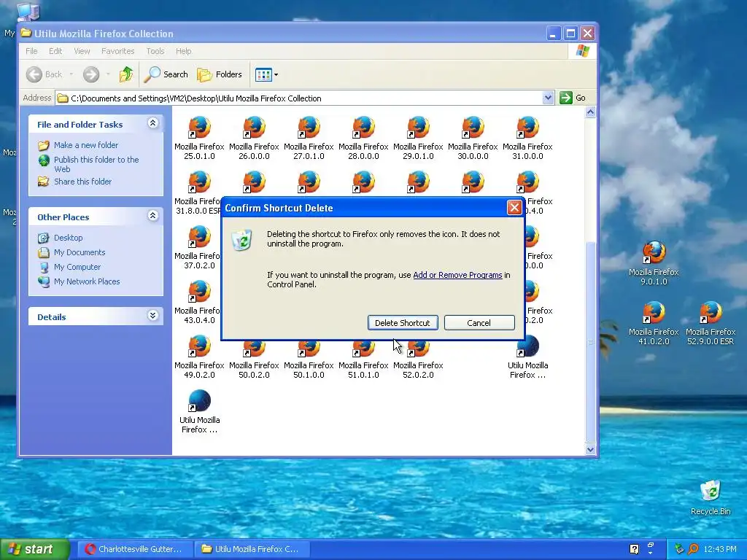Viewport: 747px width, 560px height.
Task: Select Mozilla Firefox 28.0.0.0 shortcut
Action: (x=363, y=137)
